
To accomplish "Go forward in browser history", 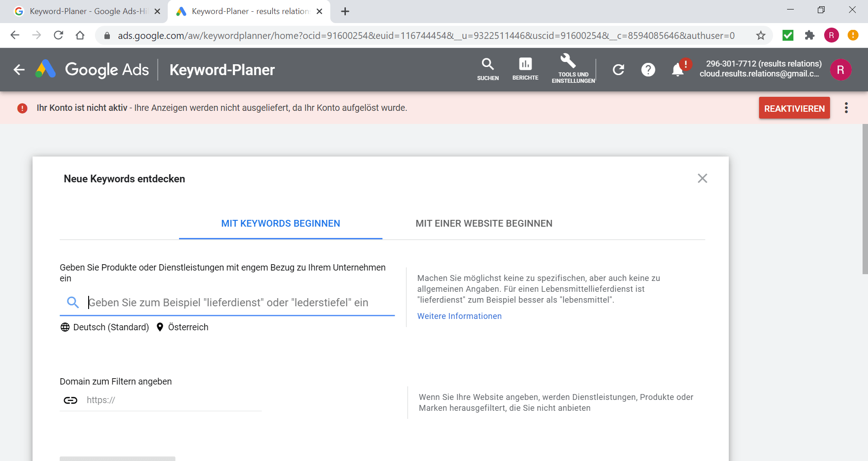I will pyautogui.click(x=37, y=35).
